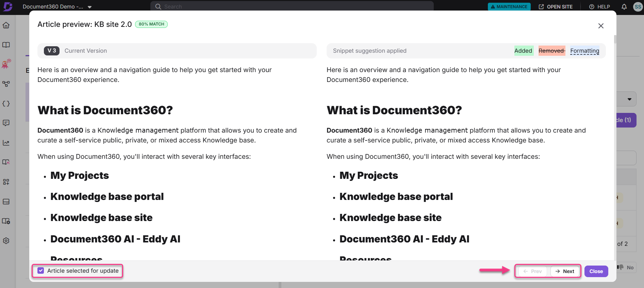
Task: Click the dialog vertical scrollbar
Action: (615, 39)
